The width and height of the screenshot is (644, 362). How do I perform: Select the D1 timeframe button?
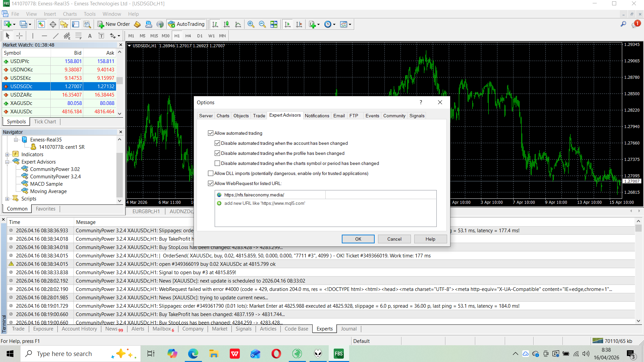pos(200,36)
